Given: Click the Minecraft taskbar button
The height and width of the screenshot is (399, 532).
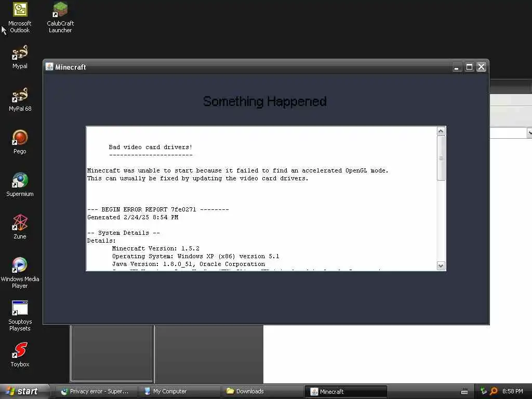Looking at the screenshot, I should coord(346,391).
